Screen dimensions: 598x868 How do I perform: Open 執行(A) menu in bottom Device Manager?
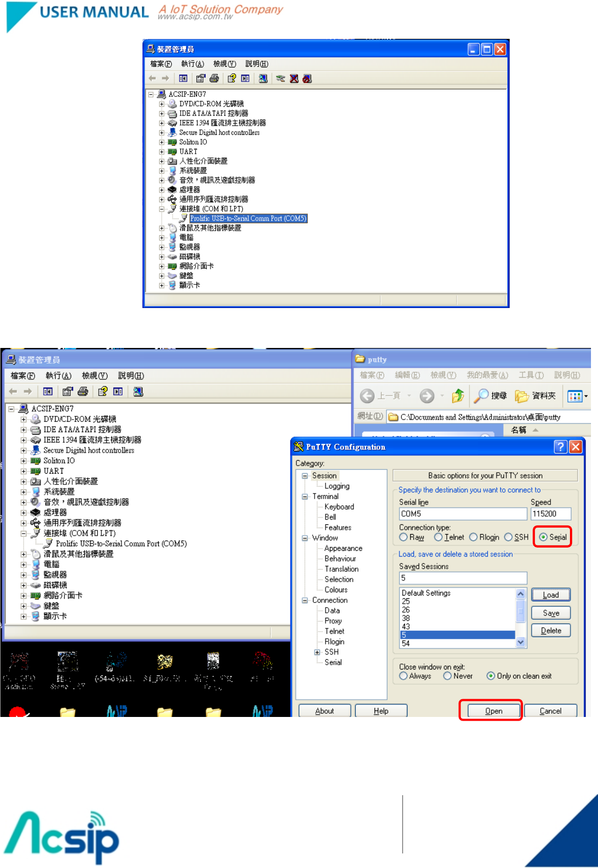coord(58,375)
